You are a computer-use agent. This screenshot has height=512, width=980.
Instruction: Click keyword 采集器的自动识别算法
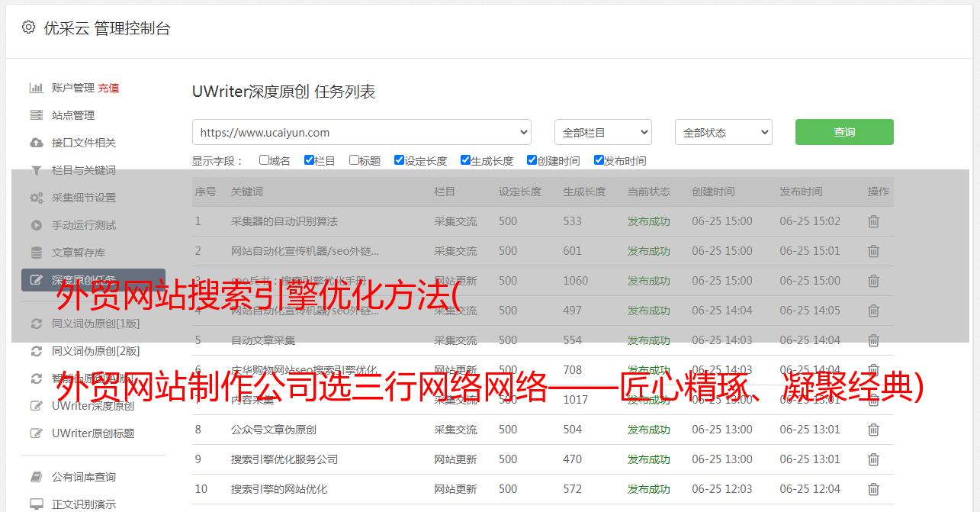pos(284,221)
